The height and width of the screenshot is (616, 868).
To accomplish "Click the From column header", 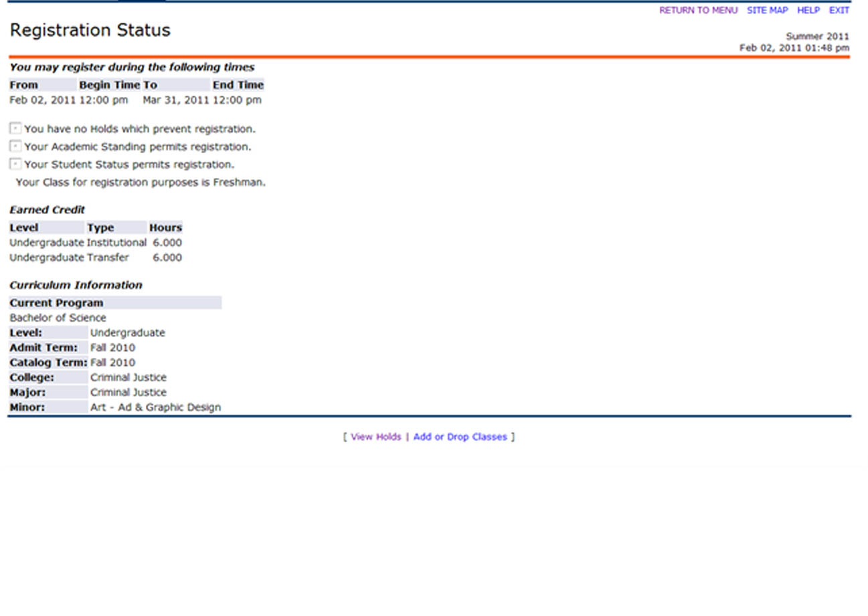I will tap(43, 85).
